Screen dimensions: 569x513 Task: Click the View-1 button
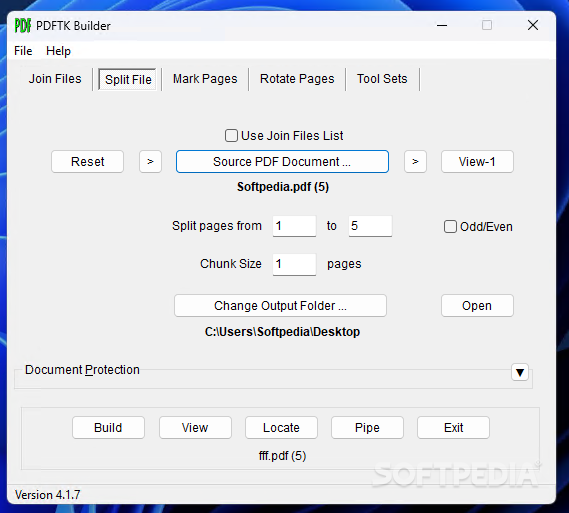point(477,161)
